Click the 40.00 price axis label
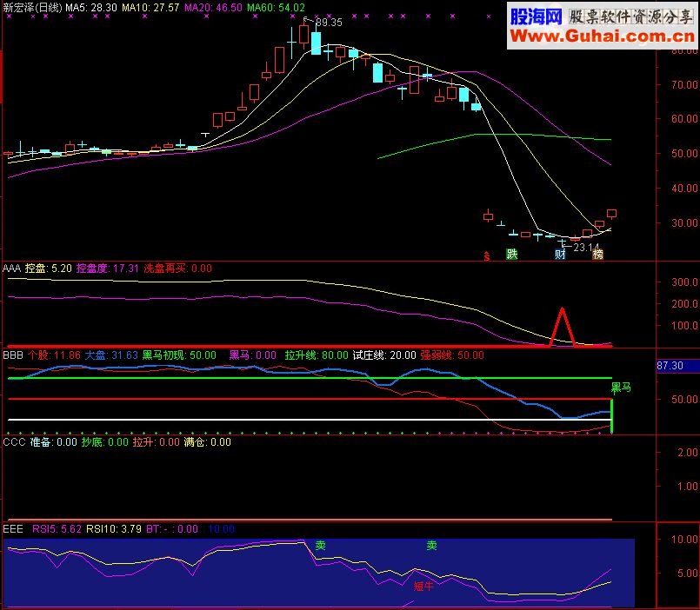The image size is (700, 610). [684, 189]
